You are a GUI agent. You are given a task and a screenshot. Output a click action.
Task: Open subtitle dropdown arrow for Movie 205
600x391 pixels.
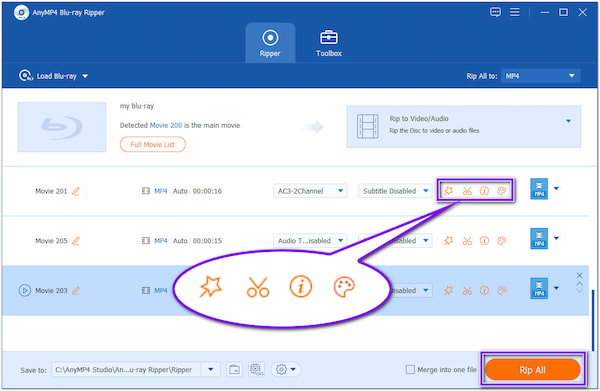tap(426, 241)
